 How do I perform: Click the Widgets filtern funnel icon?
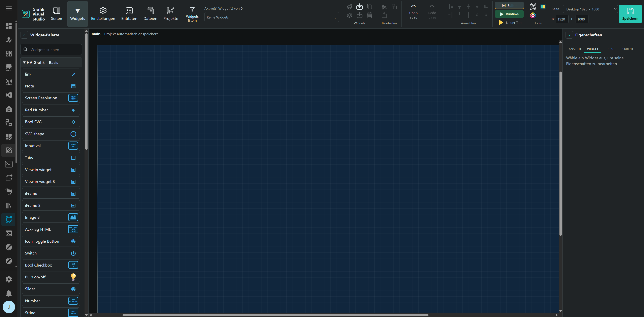(192, 9)
